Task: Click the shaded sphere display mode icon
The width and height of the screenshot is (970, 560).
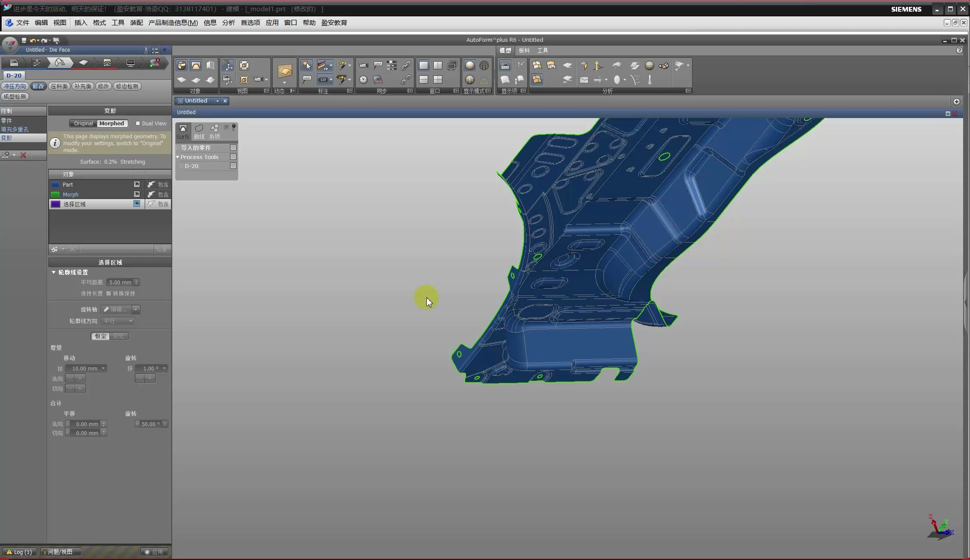Action: click(x=469, y=65)
